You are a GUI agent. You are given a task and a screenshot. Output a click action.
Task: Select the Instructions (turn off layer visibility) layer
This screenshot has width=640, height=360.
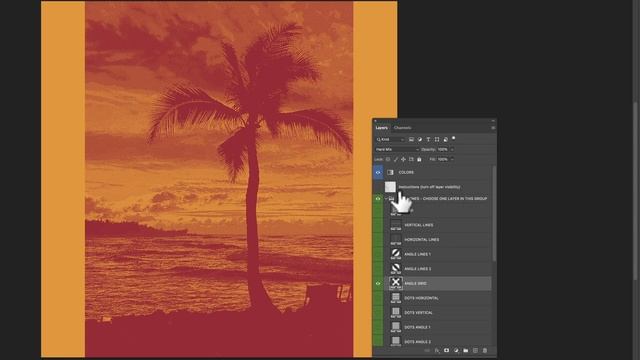429,187
